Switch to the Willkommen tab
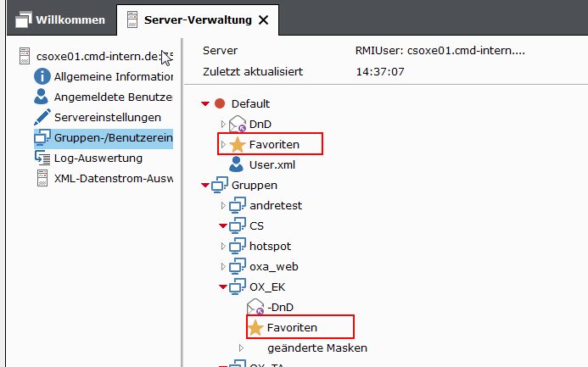 (61, 19)
